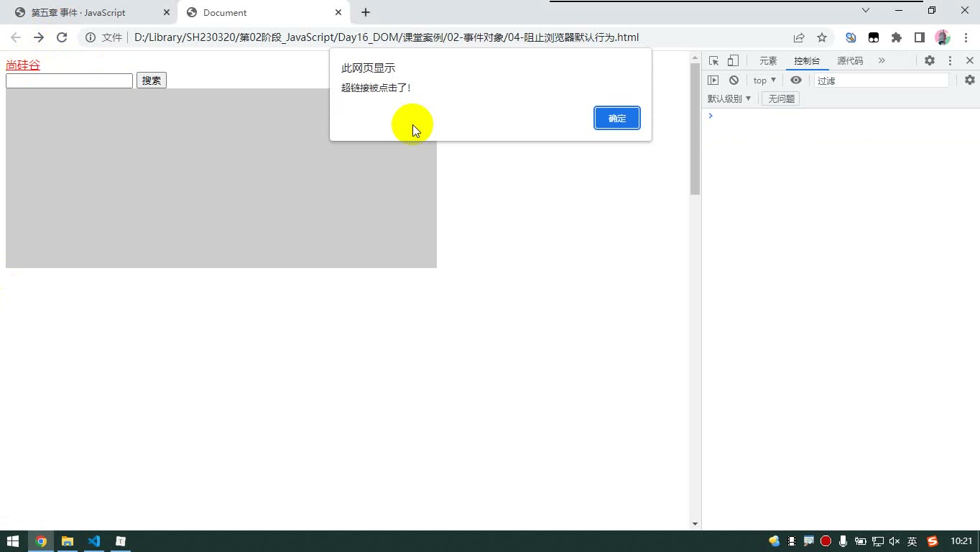Bookmark this page with the star icon
Viewport: 980px width, 552px height.
[822, 37]
